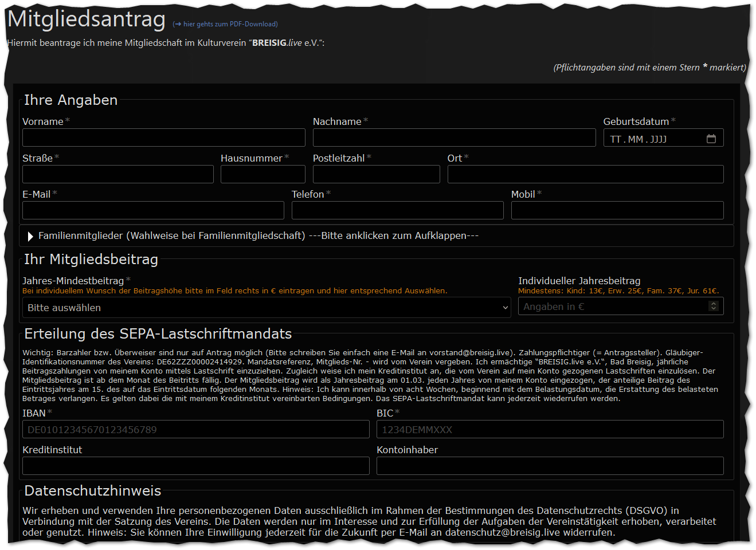Select the Telefon input field
The width and height of the screenshot is (756, 550).
click(397, 210)
